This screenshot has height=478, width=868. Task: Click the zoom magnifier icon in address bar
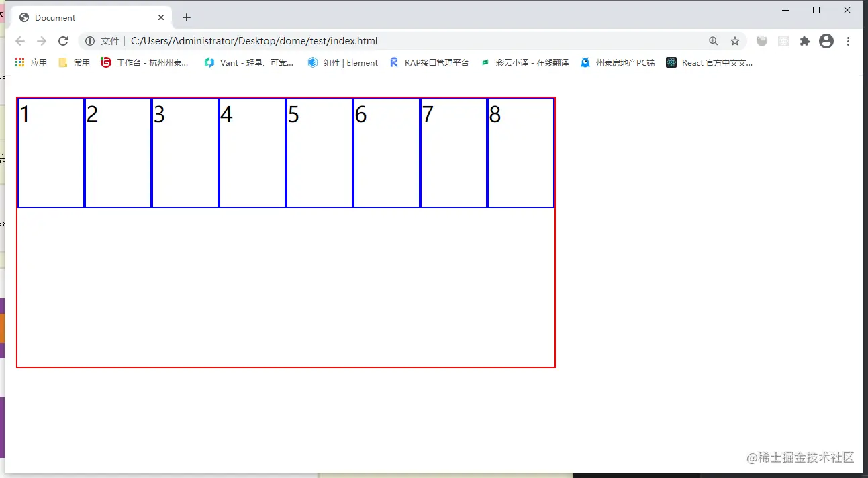(x=714, y=40)
